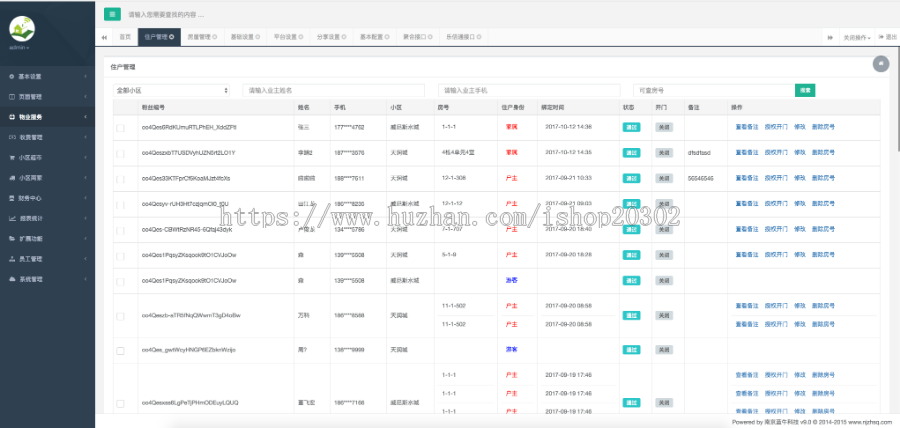Click the 退出 logout icon
900x428 pixels.
coord(881,37)
